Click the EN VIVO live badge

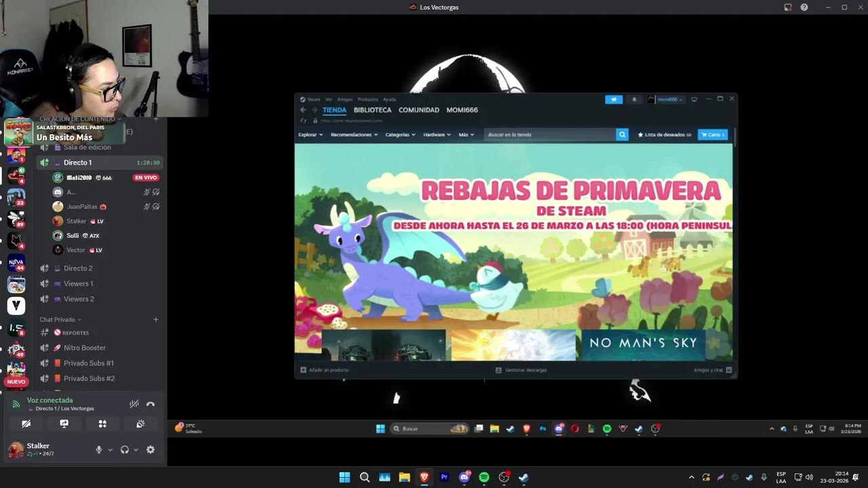[x=146, y=178]
